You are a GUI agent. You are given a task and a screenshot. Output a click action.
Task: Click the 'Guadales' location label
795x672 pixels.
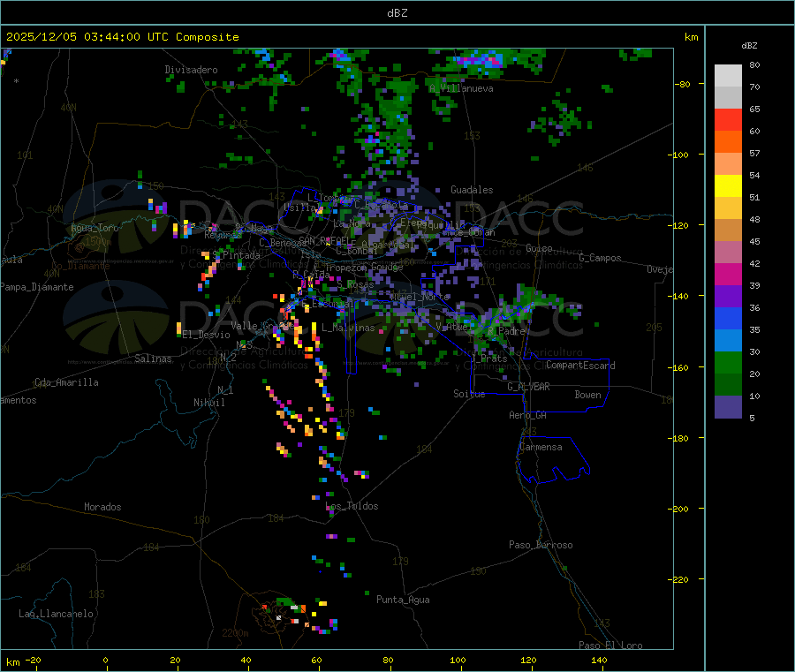(x=472, y=190)
